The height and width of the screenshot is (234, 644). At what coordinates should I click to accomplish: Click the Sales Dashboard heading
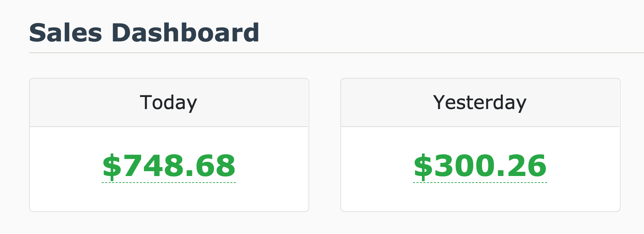pos(144,33)
